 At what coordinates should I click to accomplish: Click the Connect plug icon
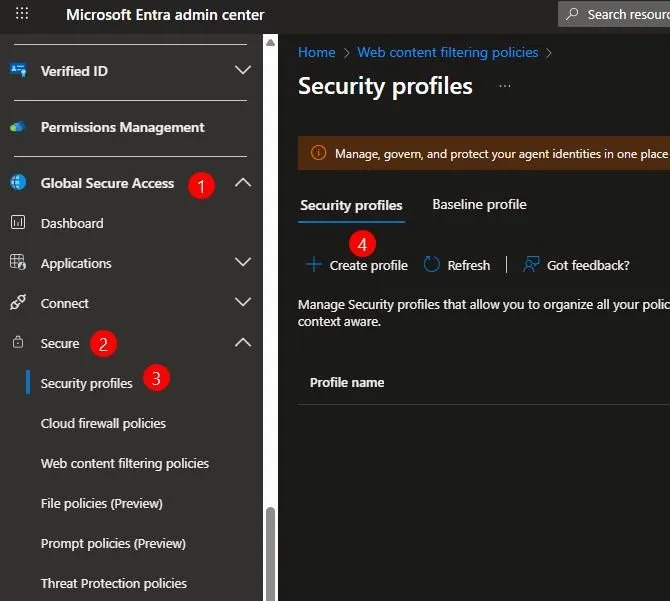18,302
